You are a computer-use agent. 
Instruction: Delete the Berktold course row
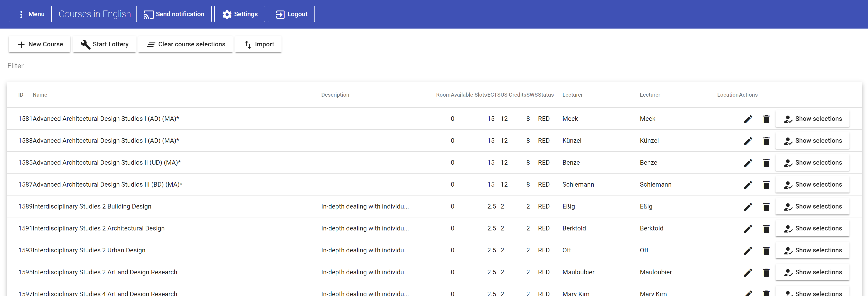766,229
